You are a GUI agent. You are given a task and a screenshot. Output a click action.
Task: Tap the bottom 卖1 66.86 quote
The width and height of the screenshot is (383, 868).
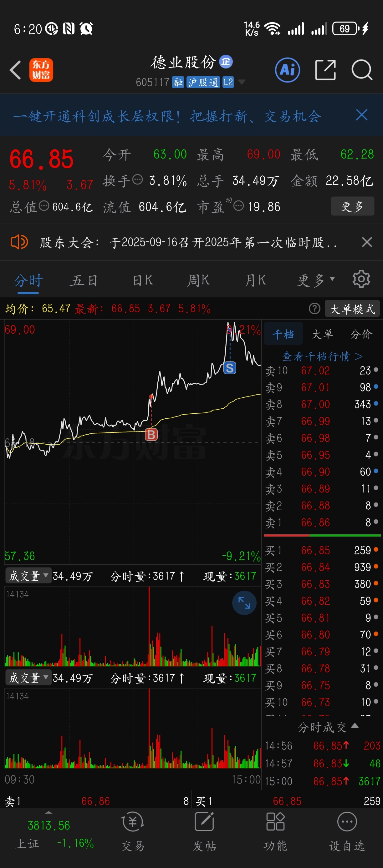96,801
